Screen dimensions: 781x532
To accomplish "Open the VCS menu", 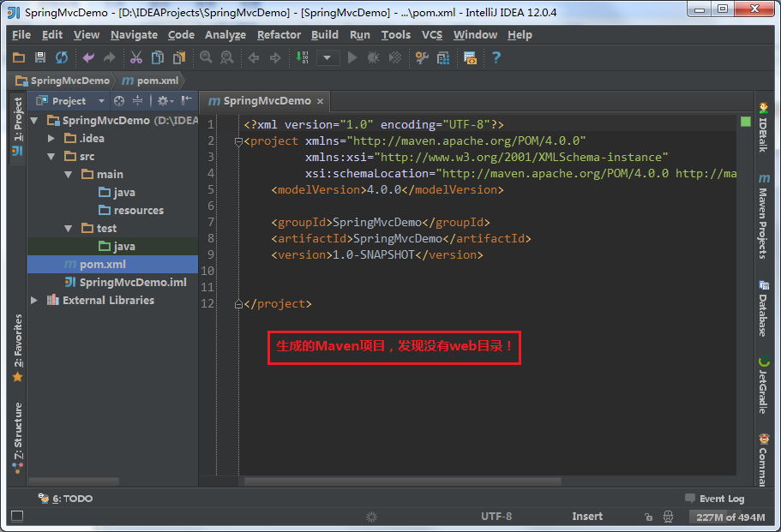I will pyautogui.click(x=432, y=35).
